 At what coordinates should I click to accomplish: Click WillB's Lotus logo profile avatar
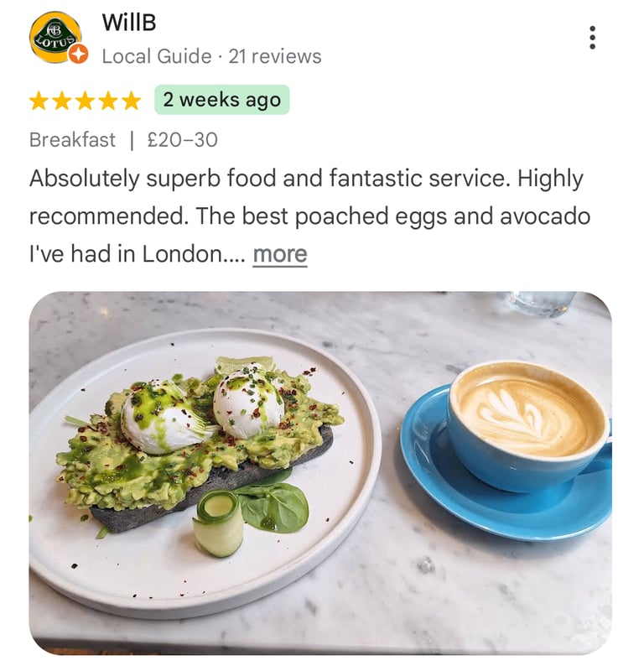click(55, 37)
